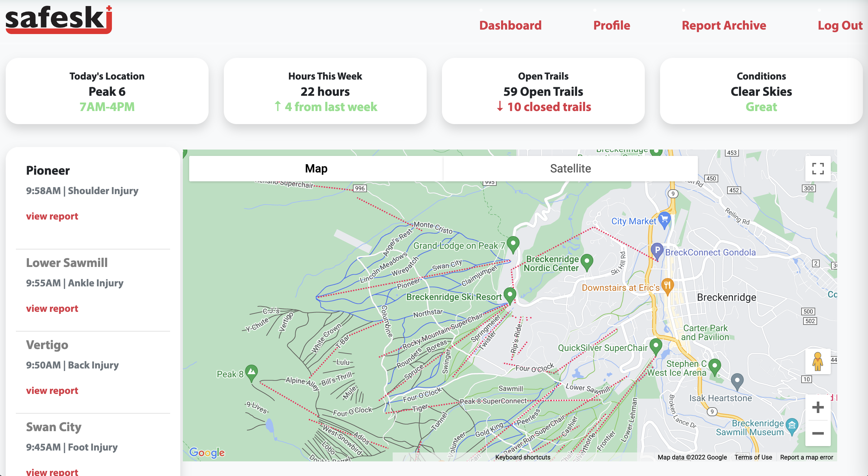
Task: Click the Street View pegman icon
Action: (817, 361)
